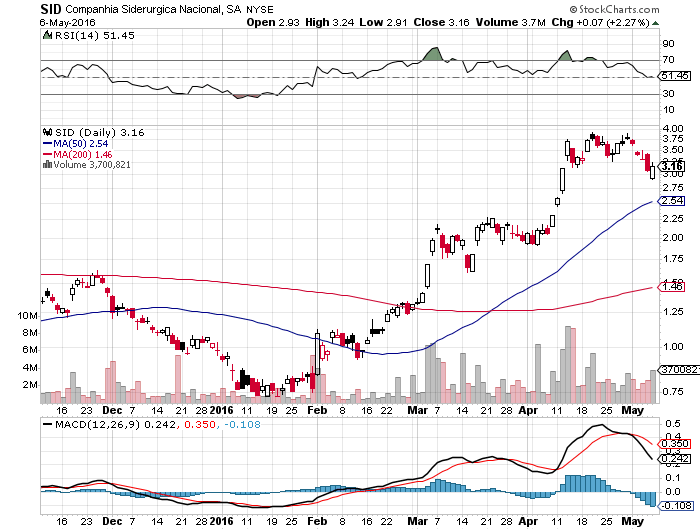700x530 pixels.
Task: Click the 1.46 MA(200) value tag on right axis
Action: point(672,286)
